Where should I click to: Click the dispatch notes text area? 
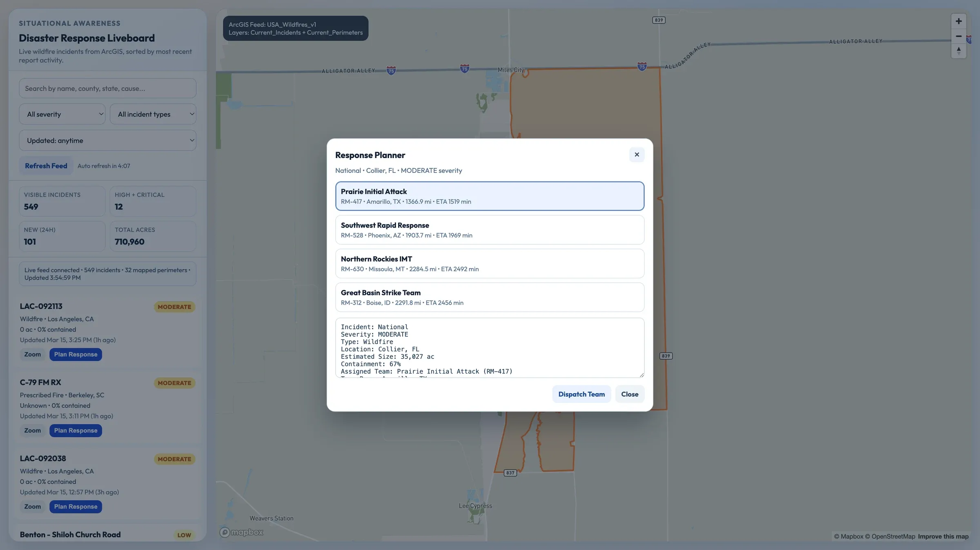coord(490,348)
